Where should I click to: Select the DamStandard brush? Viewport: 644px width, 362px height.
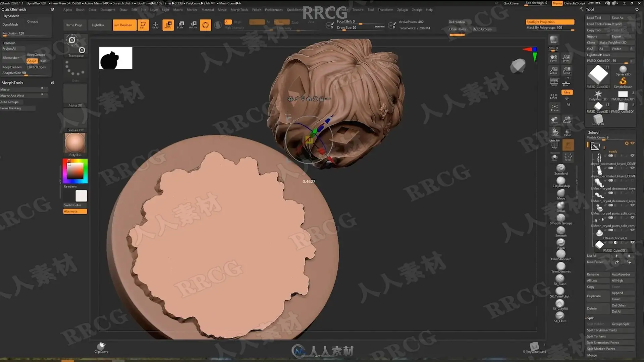(561, 255)
